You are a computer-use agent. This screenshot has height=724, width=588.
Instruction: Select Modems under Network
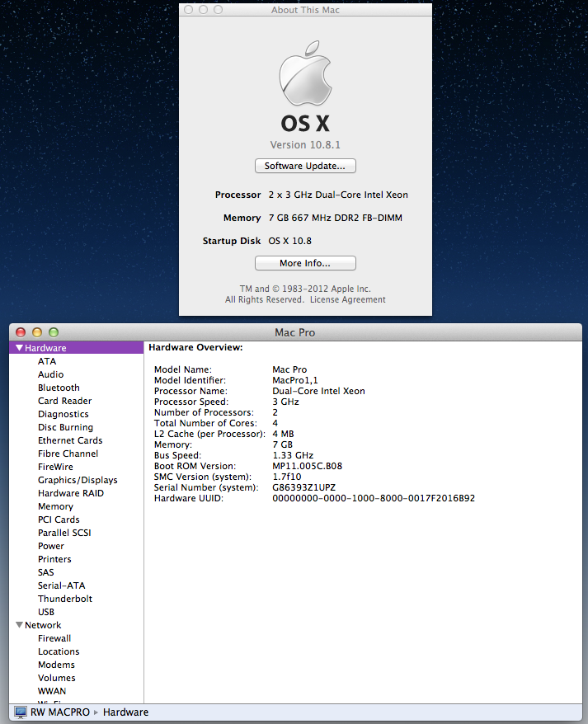coord(56,665)
